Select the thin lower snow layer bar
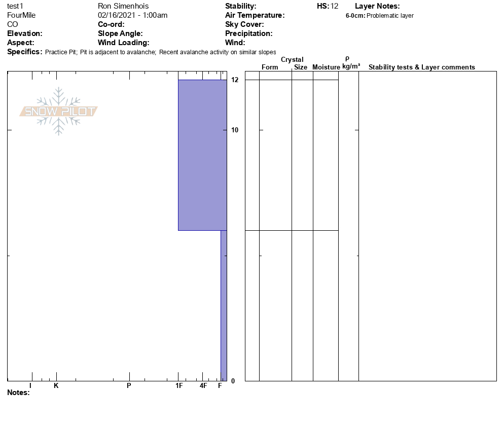504x426 pixels. pos(223,305)
